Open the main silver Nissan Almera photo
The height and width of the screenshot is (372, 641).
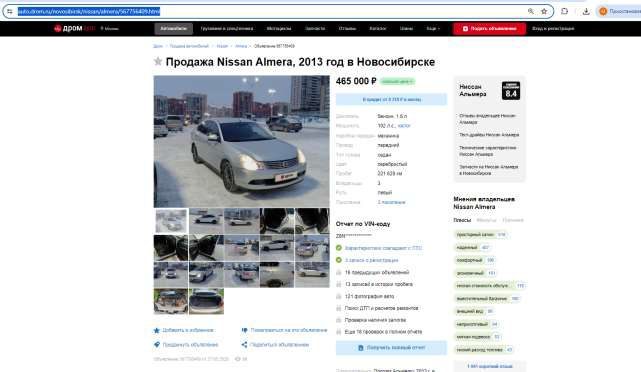coord(241,141)
